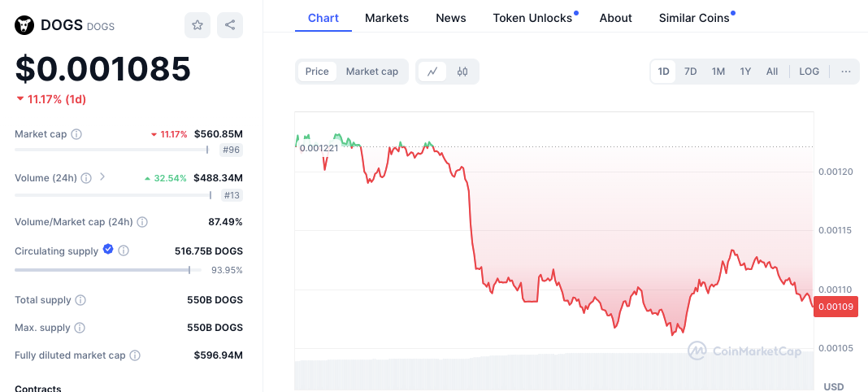
Task: Click the 516.75B DOGS supply value
Action: click(209, 250)
